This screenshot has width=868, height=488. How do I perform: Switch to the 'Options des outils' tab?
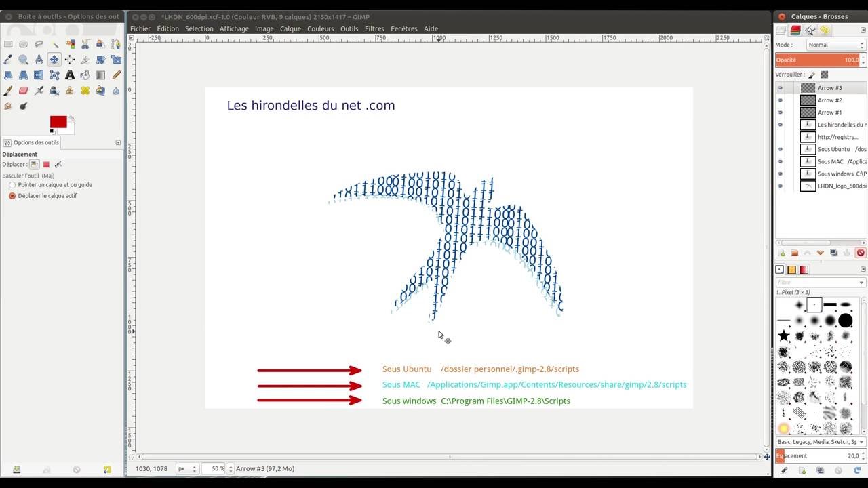[x=32, y=142]
